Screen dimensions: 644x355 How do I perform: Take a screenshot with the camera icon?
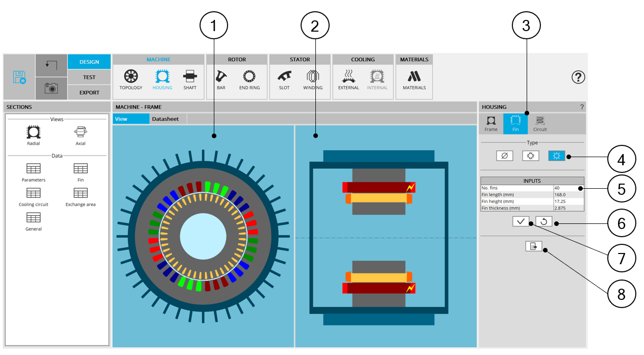[x=51, y=88]
